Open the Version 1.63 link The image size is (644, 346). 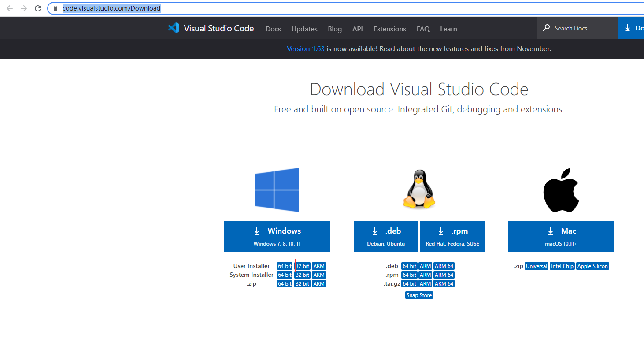pyautogui.click(x=306, y=48)
